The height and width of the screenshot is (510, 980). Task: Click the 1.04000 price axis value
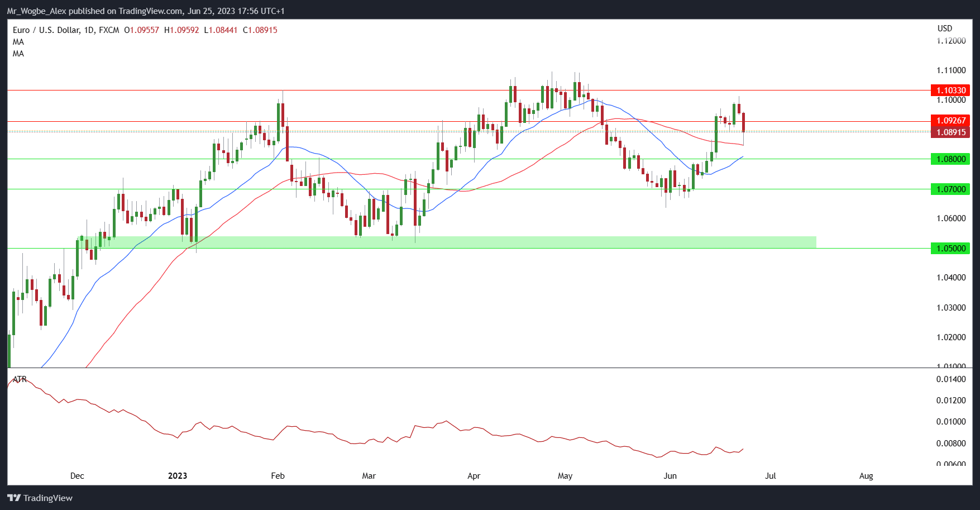coord(951,278)
